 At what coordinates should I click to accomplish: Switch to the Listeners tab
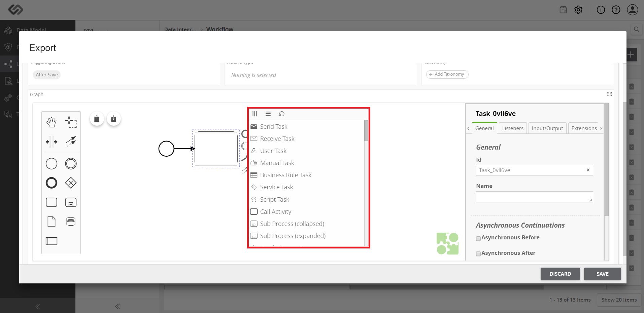pos(513,128)
